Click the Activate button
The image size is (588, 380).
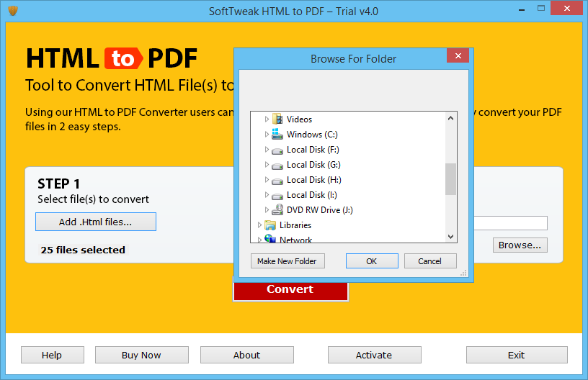[374, 355]
